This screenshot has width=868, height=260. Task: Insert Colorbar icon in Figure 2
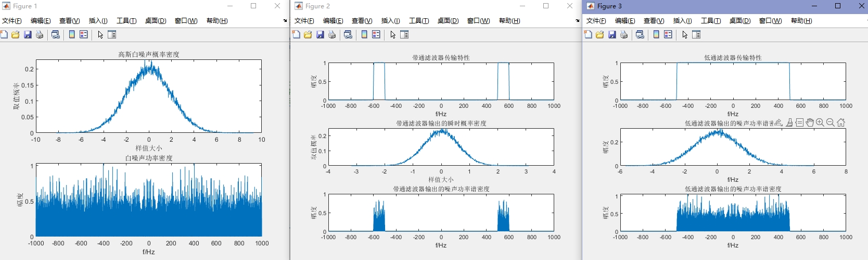(364, 34)
